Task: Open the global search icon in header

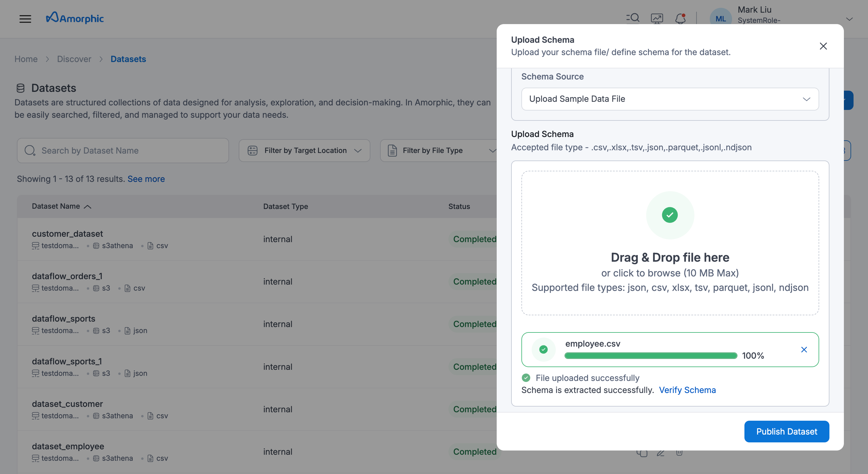Action: [x=633, y=18]
